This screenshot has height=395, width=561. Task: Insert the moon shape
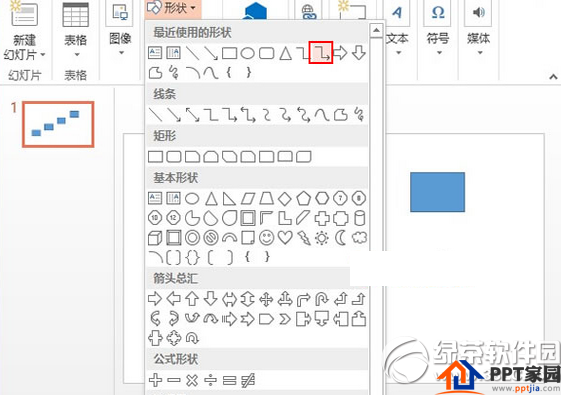[340, 238]
